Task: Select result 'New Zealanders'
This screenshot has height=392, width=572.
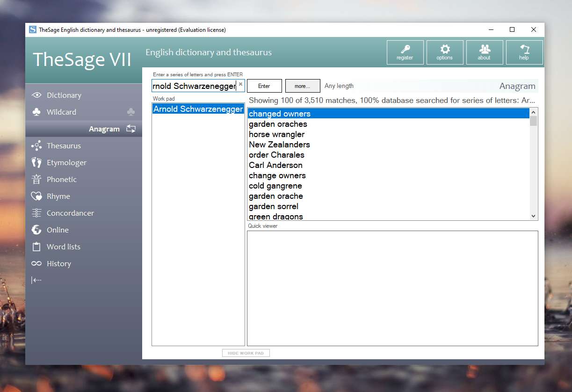Action: click(x=388, y=145)
